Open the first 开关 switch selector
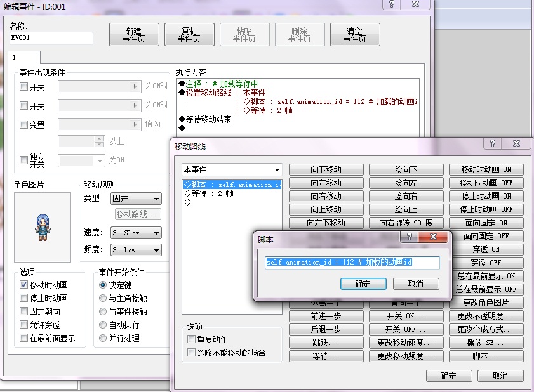This screenshot has width=534, height=392. [x=99, y=86]
